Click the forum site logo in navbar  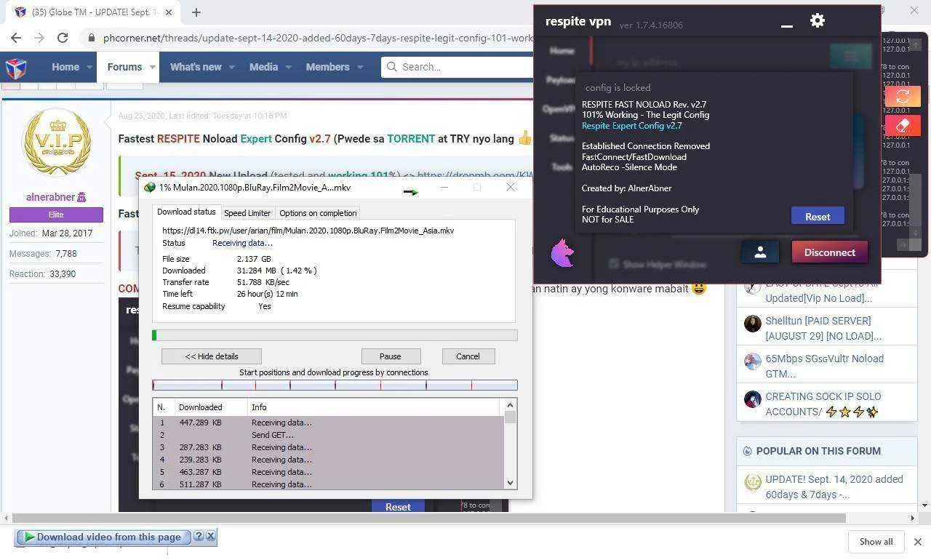16,68
